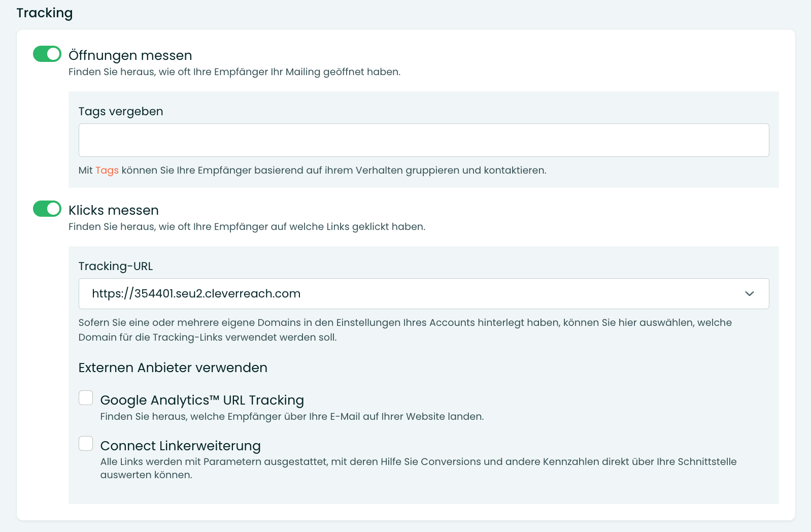811x532 pixels.
Task: Open the Tracking-URL dropdown
Action: tap(423, 293)
